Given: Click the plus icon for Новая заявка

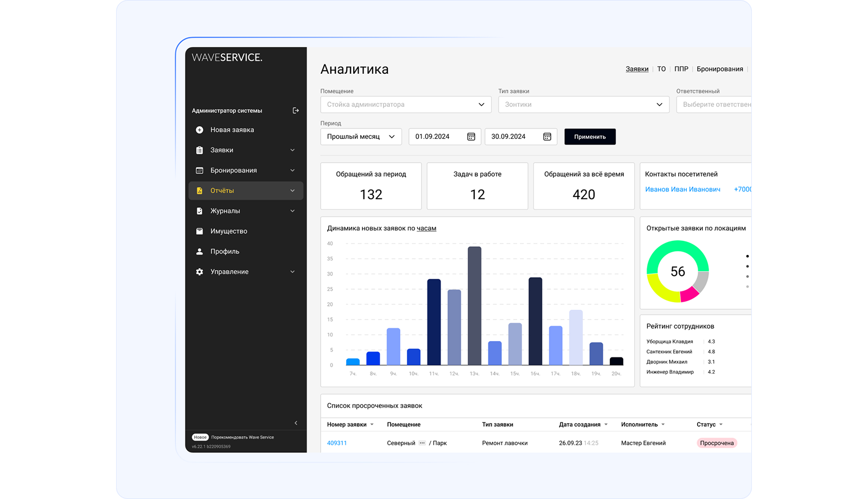Looking at the screenshot, I should [200, 130].
